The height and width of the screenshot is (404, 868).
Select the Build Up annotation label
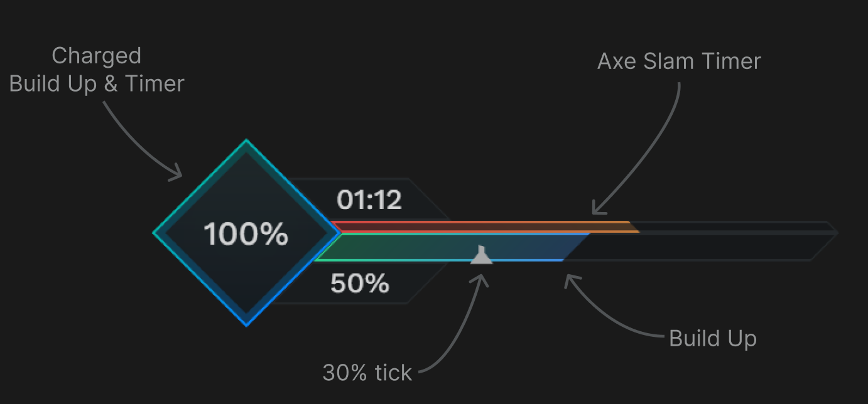point(714,338)
